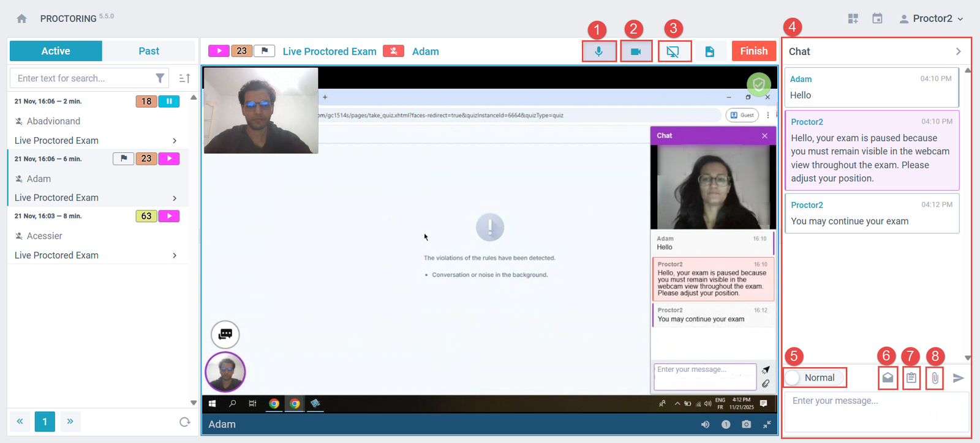The height and width of the screenshot is (443, 980).
Task: Click the red Finish button
Action: [753, 51]
